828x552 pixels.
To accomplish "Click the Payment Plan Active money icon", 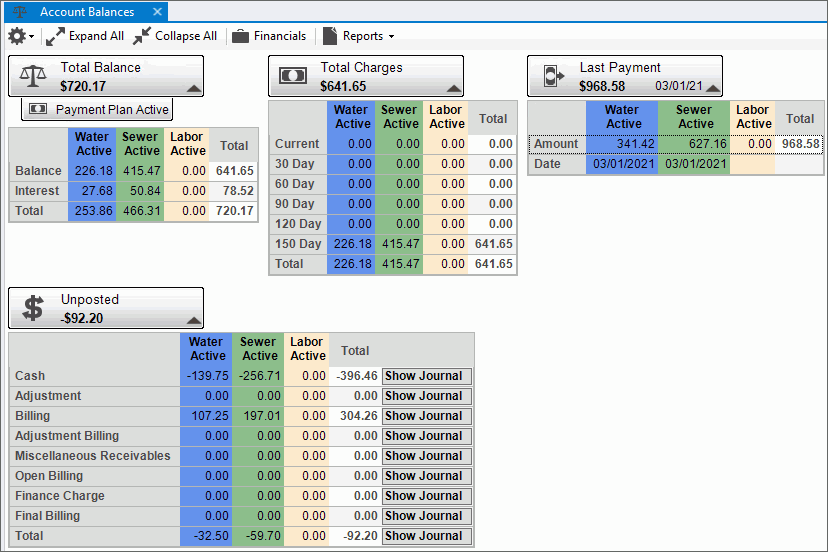I will [x=37, y=109].
